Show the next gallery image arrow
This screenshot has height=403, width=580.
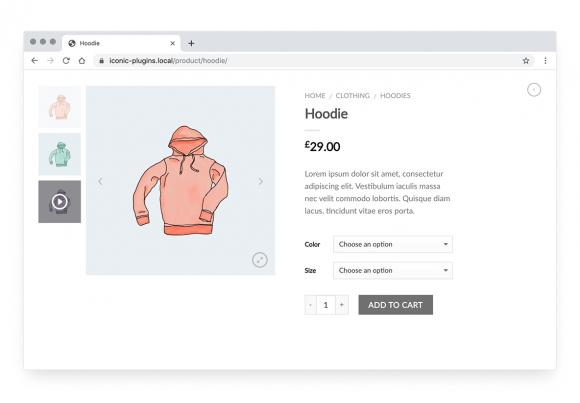[261, 181]
